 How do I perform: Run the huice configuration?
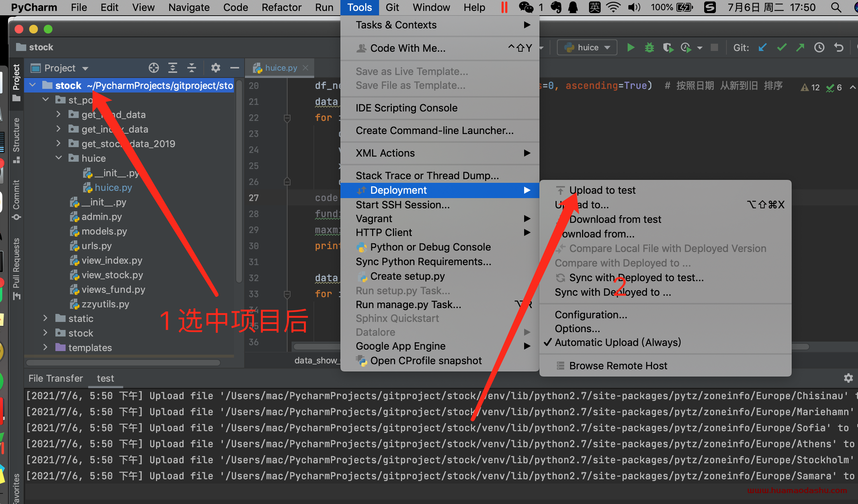coord(631,48)
